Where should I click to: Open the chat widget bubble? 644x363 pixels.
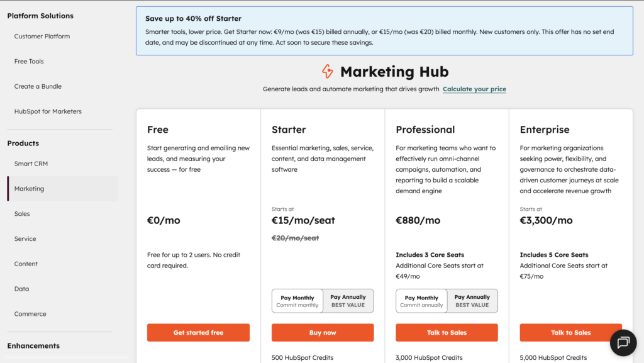coord(622,343)
